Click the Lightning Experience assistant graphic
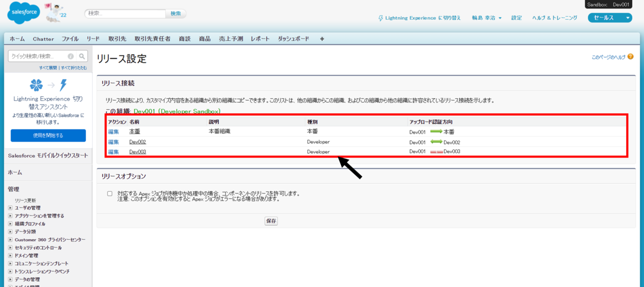The image size is (644, 287). tap(49, 85)
